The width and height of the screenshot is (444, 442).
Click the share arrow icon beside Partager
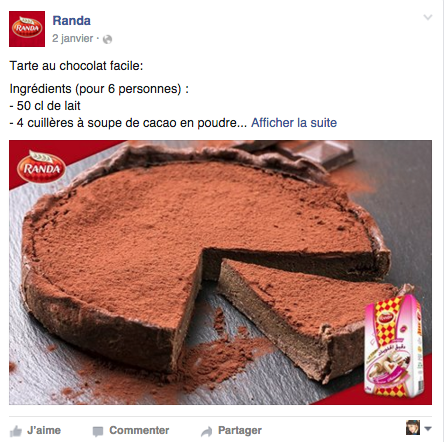click(x=206, y=431)
